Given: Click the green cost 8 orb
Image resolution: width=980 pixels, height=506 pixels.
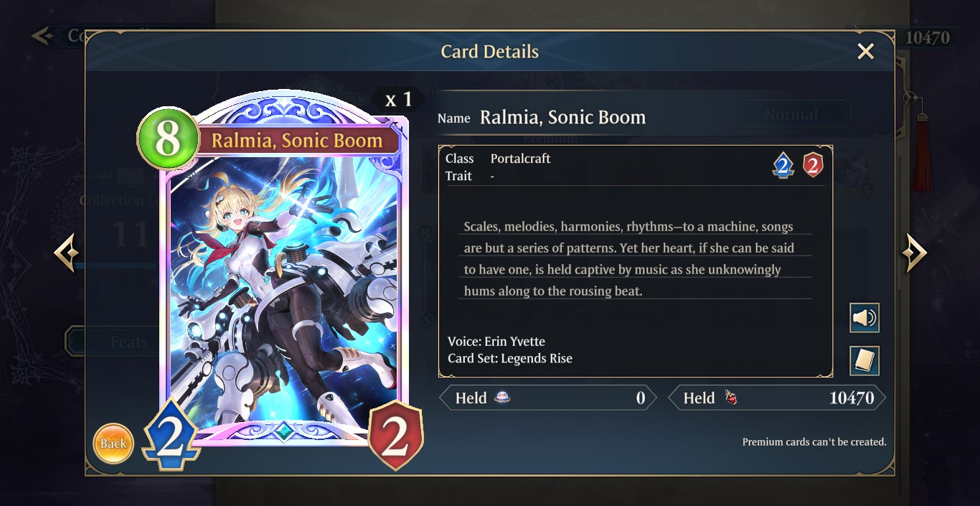Looking at the screenshot, I should point(168,139).
